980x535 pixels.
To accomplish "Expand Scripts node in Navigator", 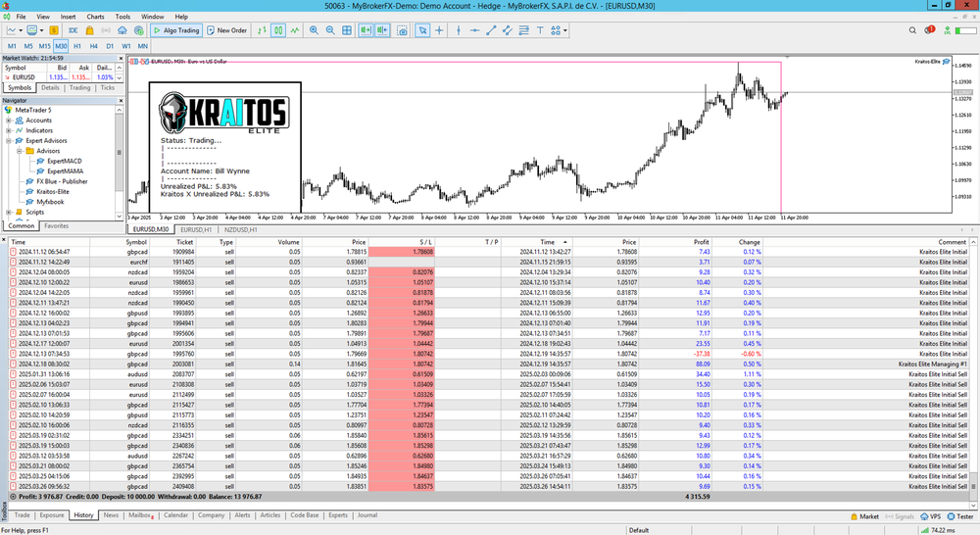I will pos(9,212).
